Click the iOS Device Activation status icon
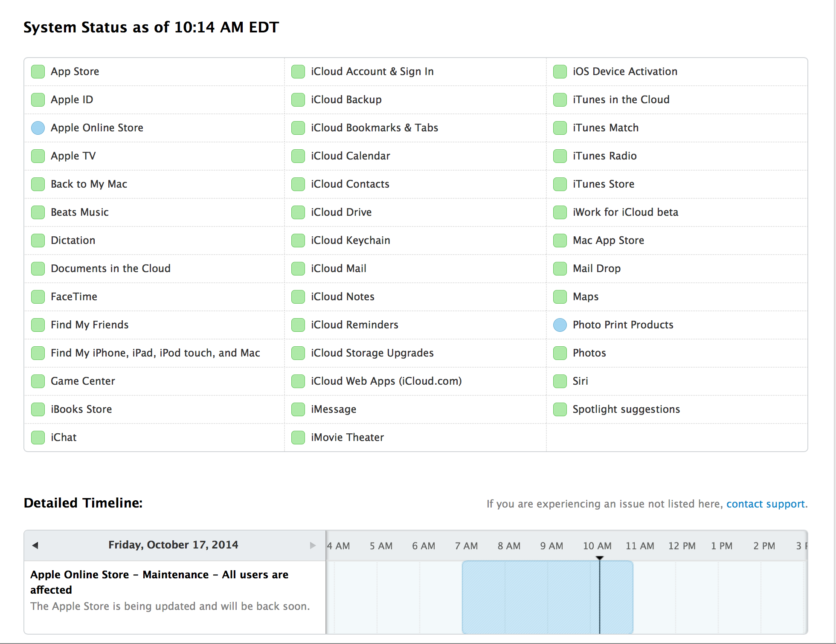 pyautogui.click(x=560, y=72)
